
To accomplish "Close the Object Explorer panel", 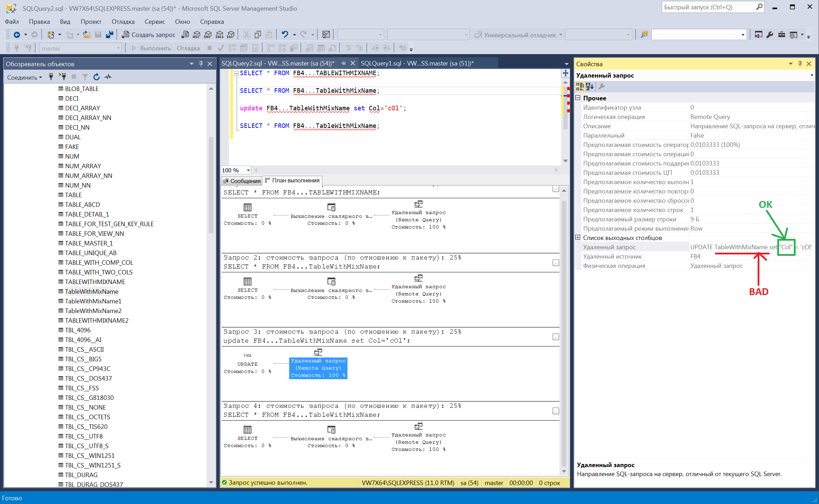I will [x=210, y=64].
